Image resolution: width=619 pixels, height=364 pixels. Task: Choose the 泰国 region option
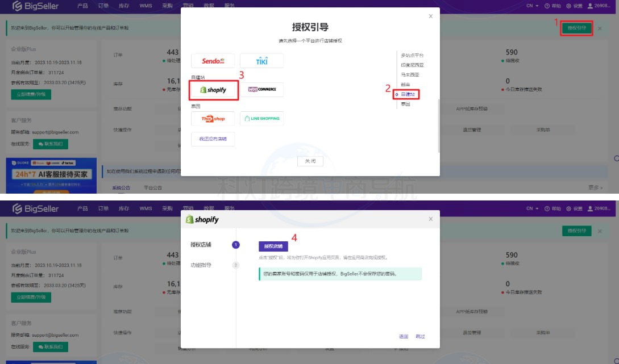406,104
